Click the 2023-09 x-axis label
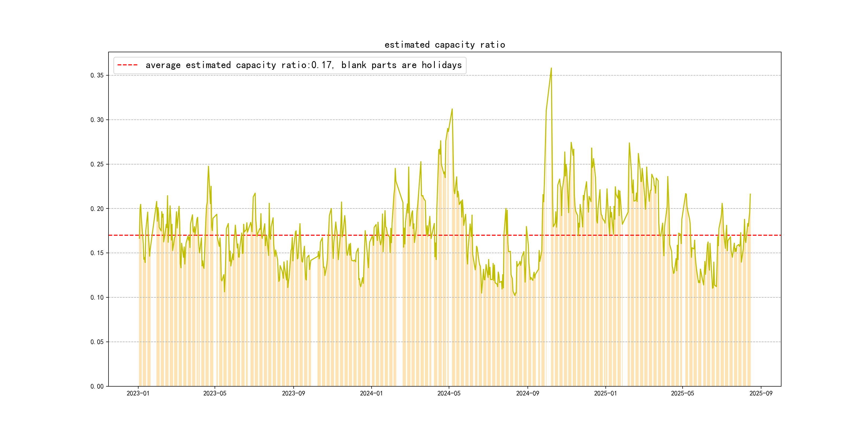The image size is (868, 434). (293, 393)
